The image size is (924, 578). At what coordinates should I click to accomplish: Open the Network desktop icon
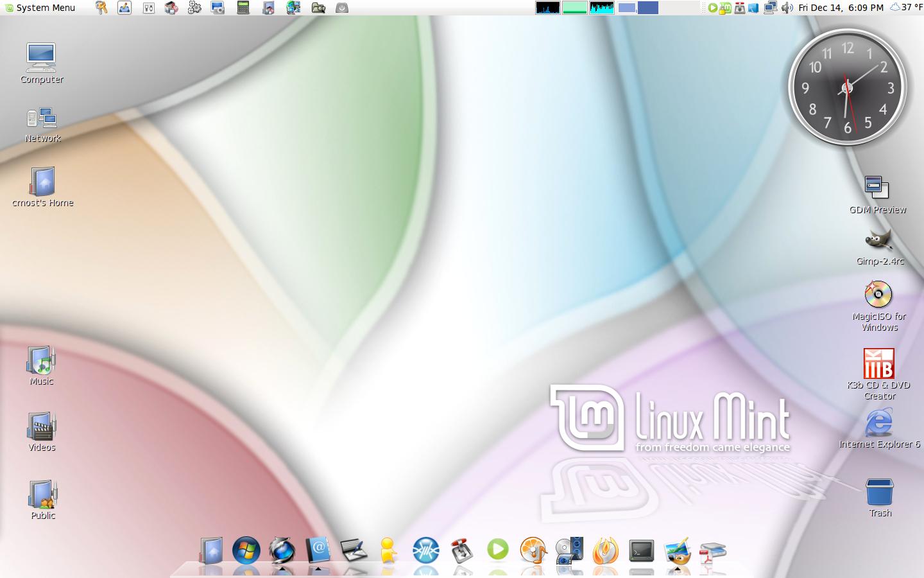tap(42, 125)
